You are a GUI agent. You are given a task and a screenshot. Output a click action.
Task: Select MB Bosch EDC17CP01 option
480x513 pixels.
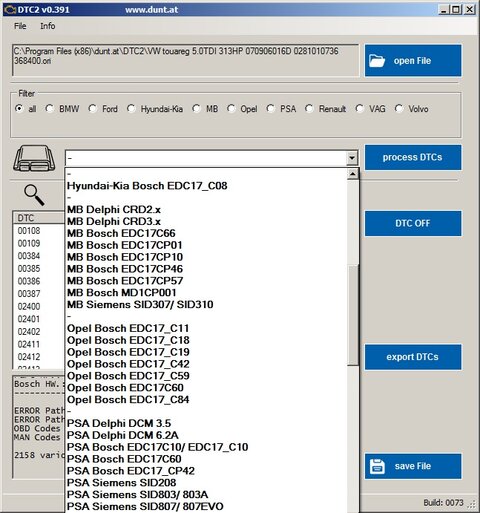coord(207,245)
